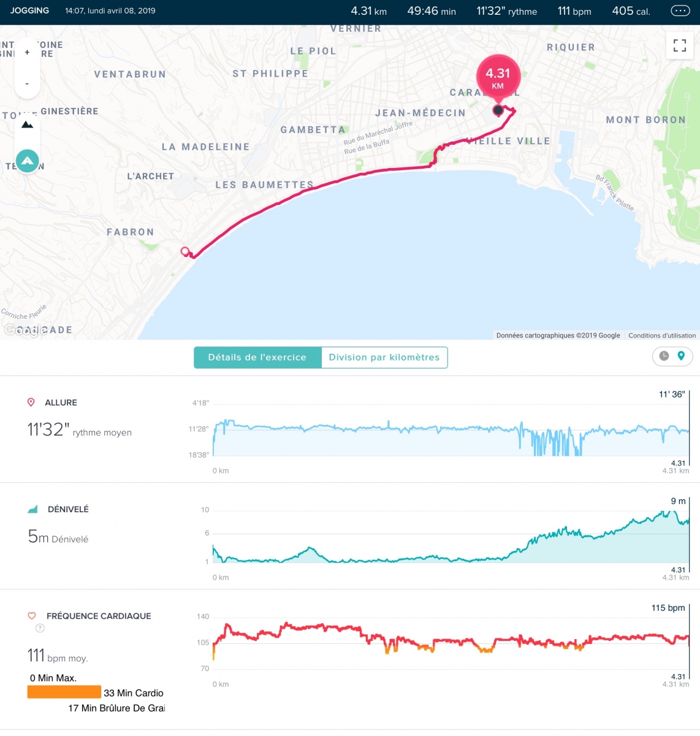Expand the map to fullscreen
This screenshot has height=736, width=700.
(x=680, y=45)
